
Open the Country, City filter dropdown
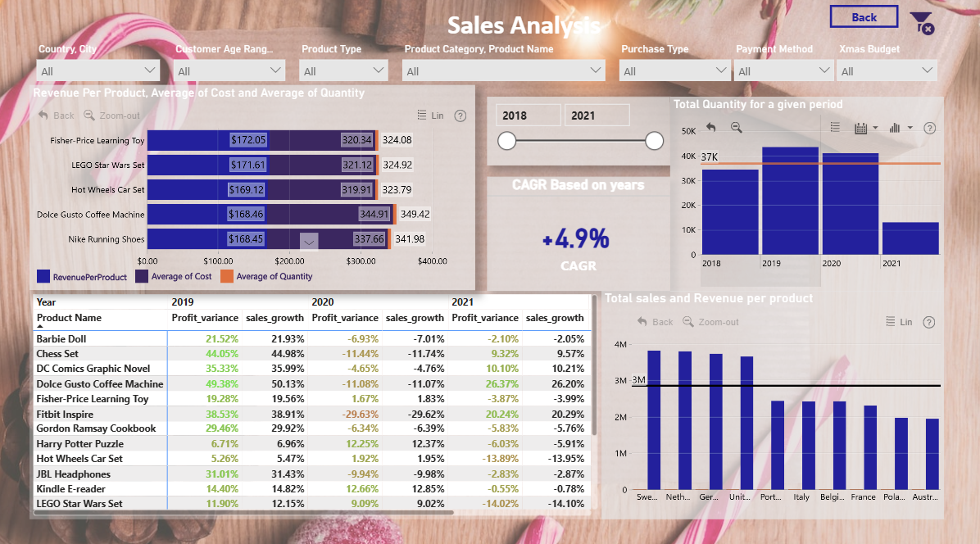click(98, 71)
